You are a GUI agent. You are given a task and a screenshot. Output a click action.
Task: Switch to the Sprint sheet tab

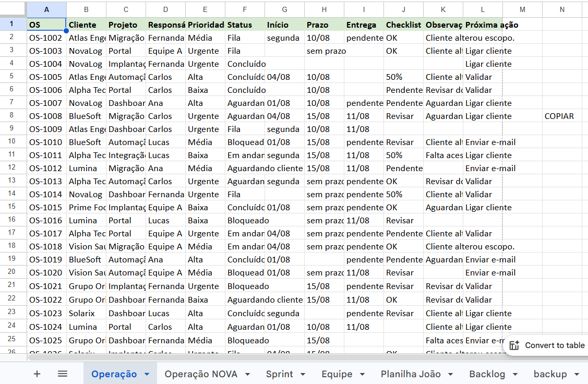(279, 374)
